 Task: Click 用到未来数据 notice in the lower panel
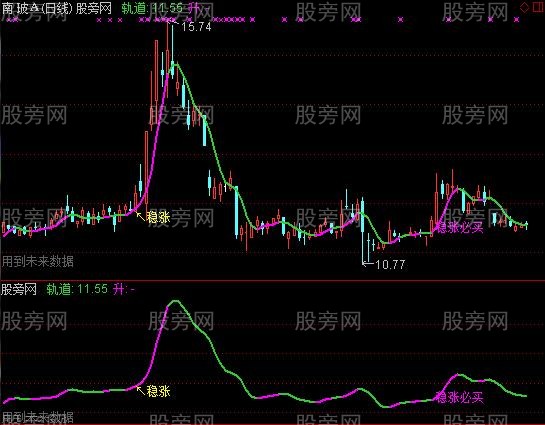point(38,417)
